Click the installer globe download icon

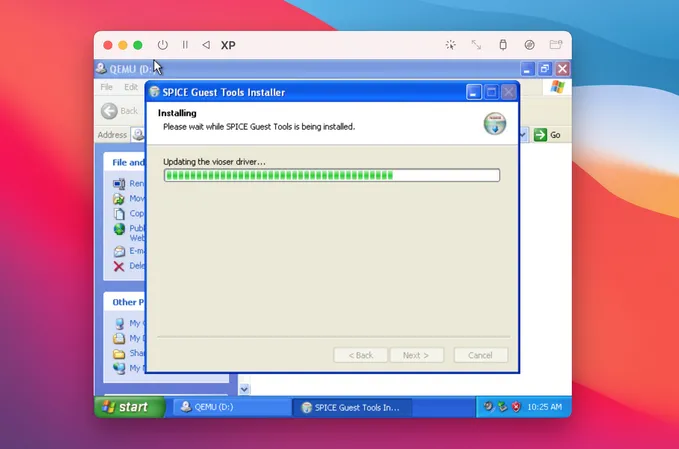click(x=495, y=123)
